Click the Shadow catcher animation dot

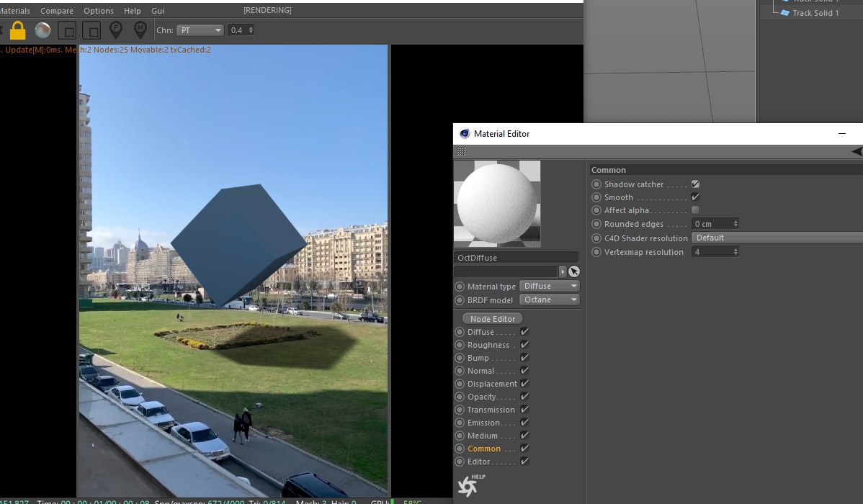[x=596, y=184]
